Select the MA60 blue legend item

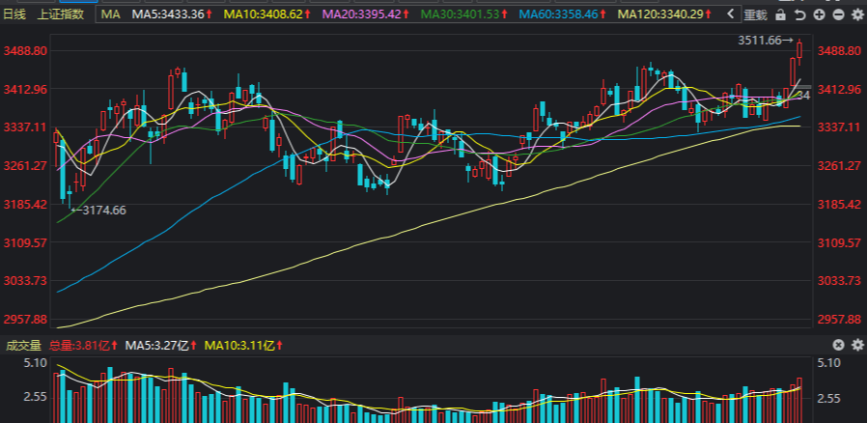point(564,14)
